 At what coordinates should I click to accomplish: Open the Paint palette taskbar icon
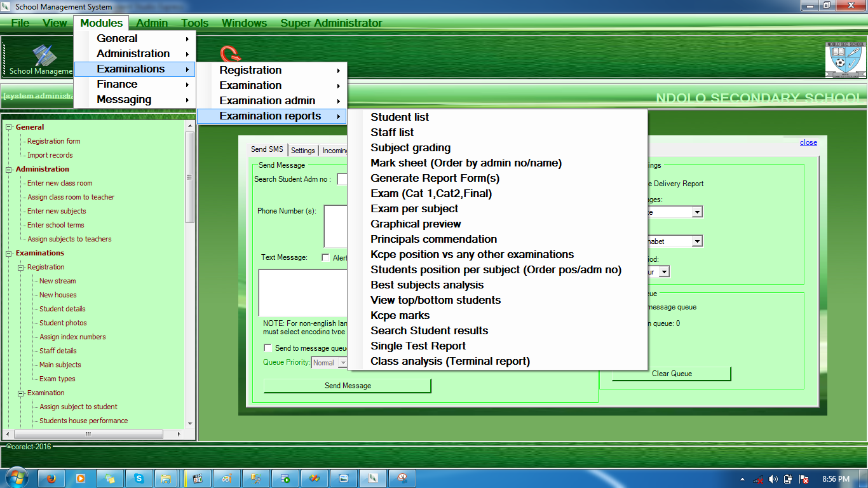tap(227, 478)
